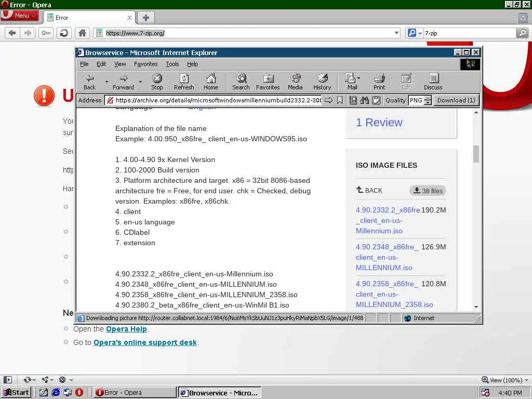Click the BACK link under ISO IMAGE FILES

tap(369, 190)
